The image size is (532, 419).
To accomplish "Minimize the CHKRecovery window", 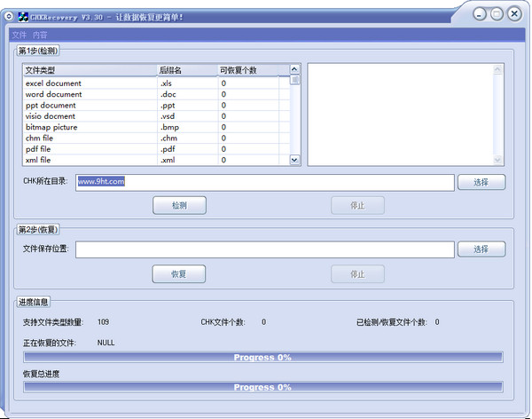I will click(480, 14).
